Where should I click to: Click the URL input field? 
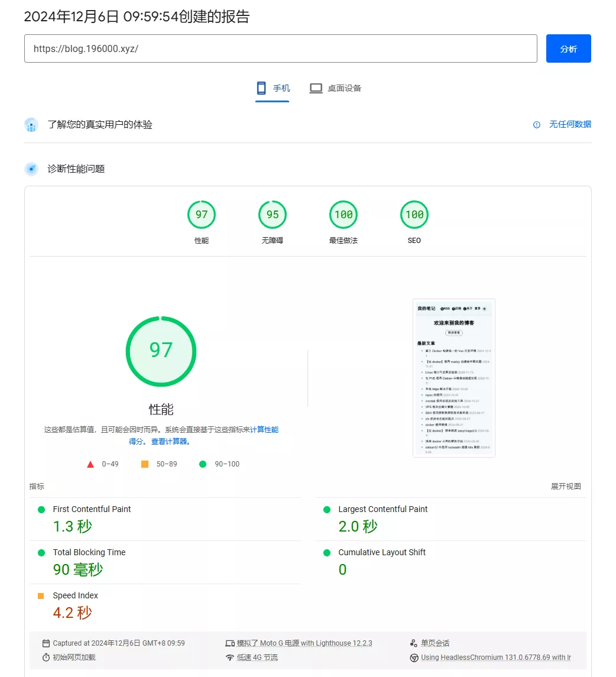point(281,48)
